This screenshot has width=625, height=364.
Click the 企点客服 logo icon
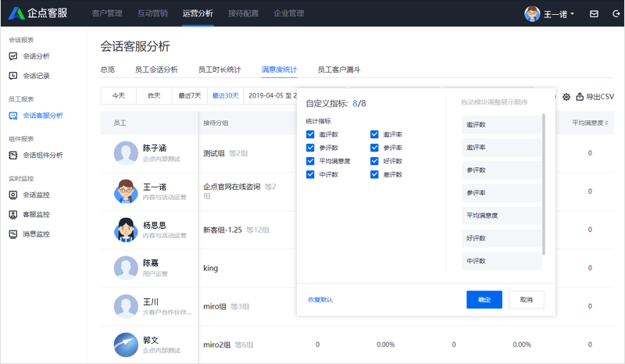point(16,13)
